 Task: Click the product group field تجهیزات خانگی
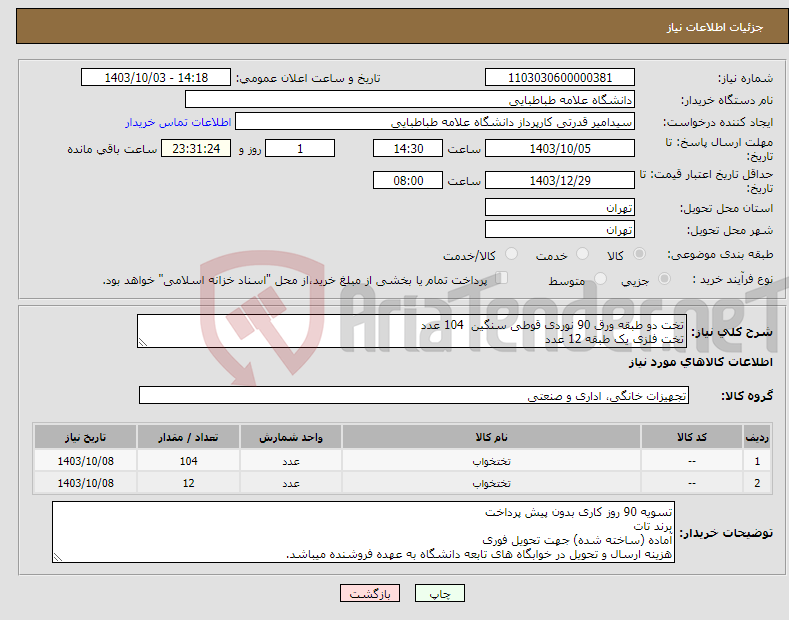click(x=414, y=396)
